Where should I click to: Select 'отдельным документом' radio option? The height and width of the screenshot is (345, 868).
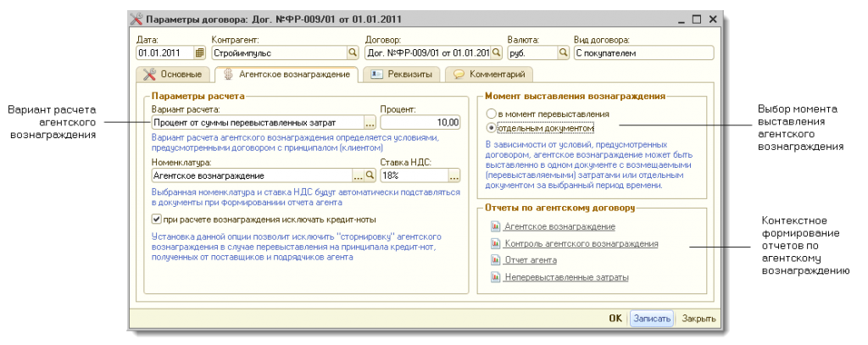(491, 127)
